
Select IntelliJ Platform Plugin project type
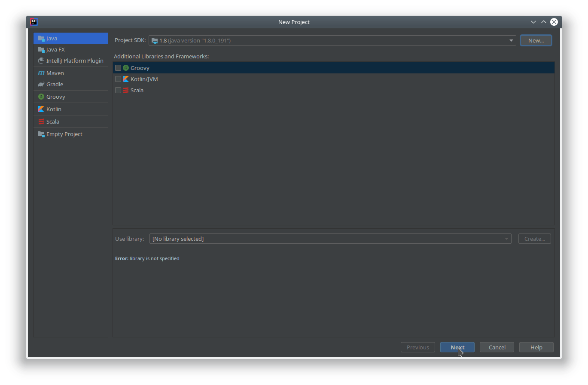pos(71,61)
